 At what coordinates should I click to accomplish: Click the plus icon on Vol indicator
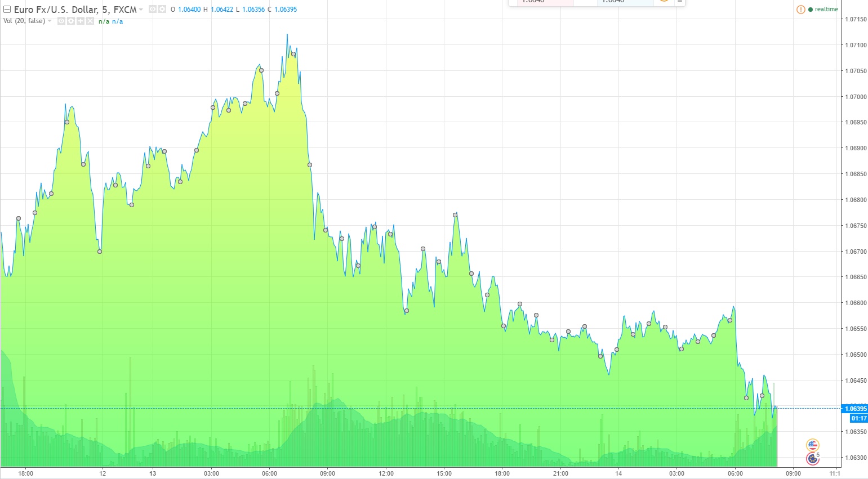(81, 21)
